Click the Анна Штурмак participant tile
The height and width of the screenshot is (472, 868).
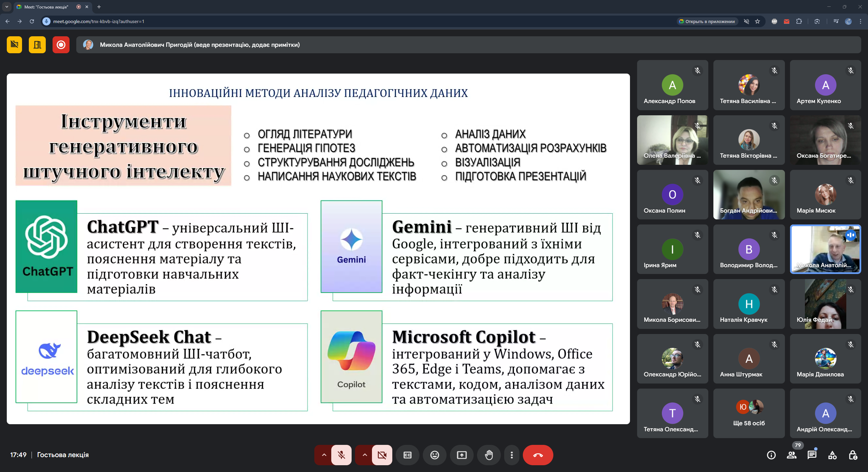tap(749, 359)
